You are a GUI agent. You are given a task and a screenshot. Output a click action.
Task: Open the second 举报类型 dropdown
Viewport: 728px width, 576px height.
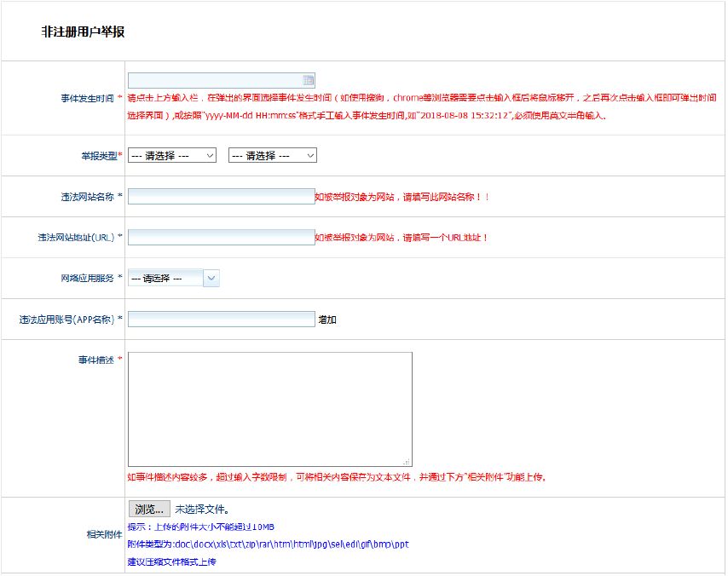pos(273,155)
